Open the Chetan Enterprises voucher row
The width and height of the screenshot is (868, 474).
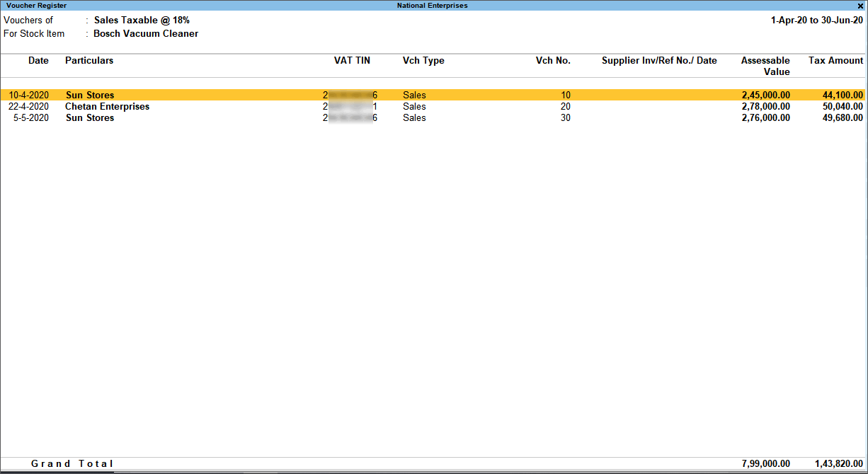[433, 107]
